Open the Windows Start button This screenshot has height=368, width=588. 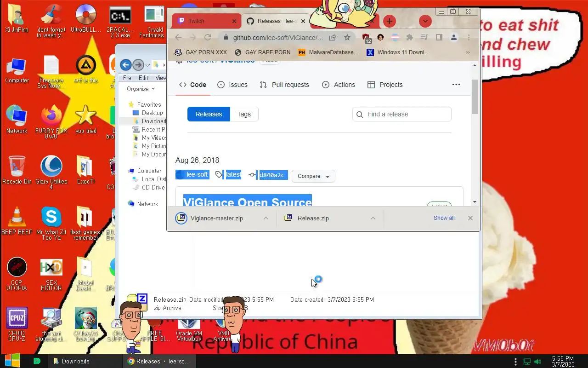pyautogui.click(x=12, y=361)
